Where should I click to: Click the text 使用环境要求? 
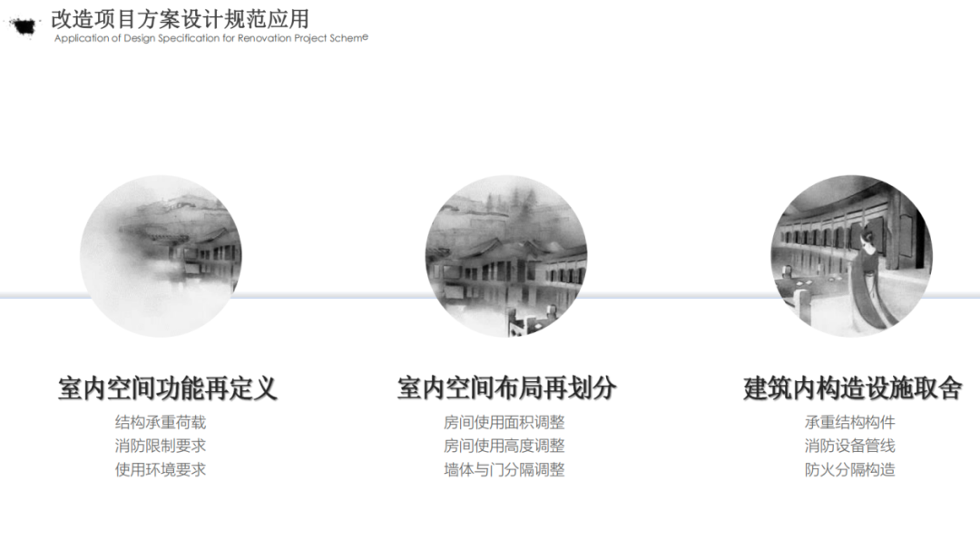pyautogui.click(x=161, y=469)
